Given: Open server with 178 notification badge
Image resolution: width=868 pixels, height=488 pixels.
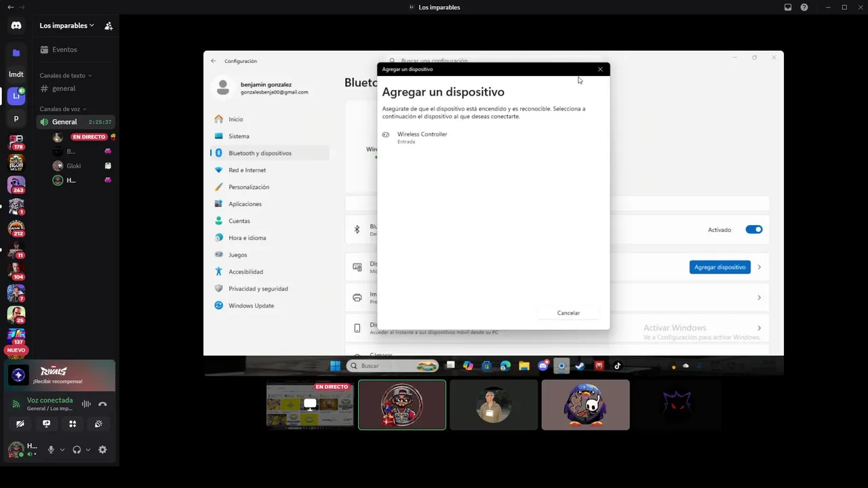Looking at the screenshot, I should [16, 142].
